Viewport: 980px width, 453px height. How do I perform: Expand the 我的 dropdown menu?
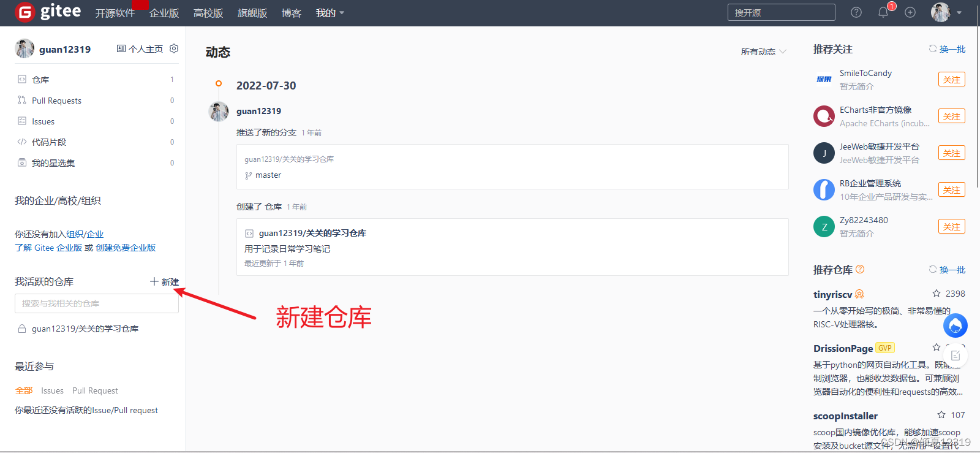point(330,13)
